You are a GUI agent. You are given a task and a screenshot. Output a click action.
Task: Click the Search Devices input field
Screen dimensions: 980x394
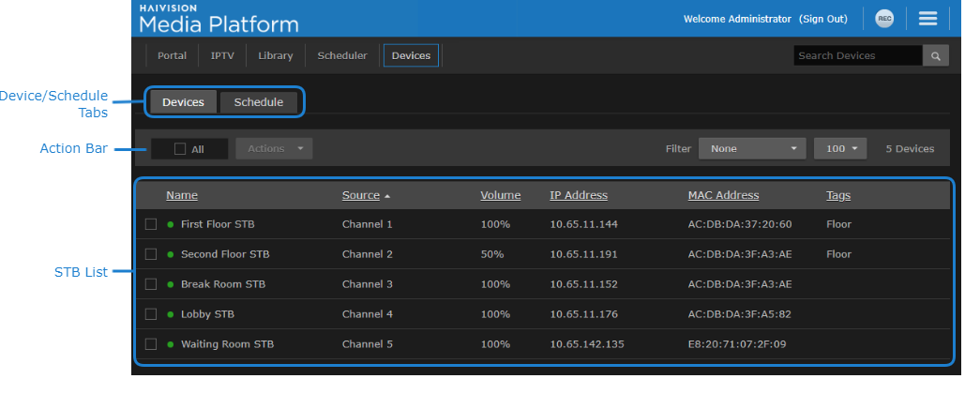(857, 56)
